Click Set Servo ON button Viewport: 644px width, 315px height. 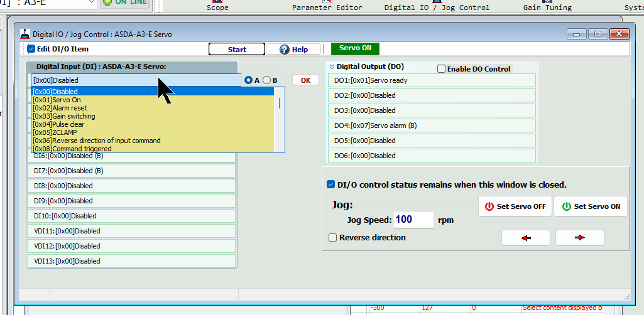pos(591,206)
